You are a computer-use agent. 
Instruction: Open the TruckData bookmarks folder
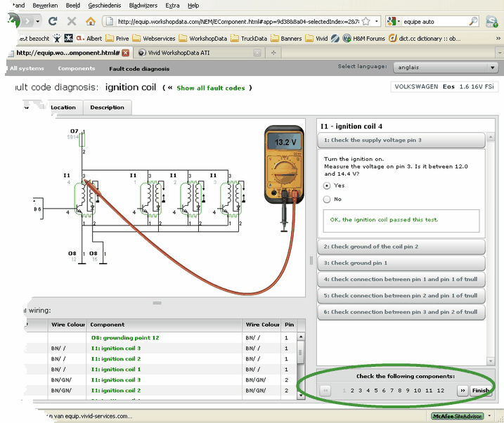(x=249, y=39)
